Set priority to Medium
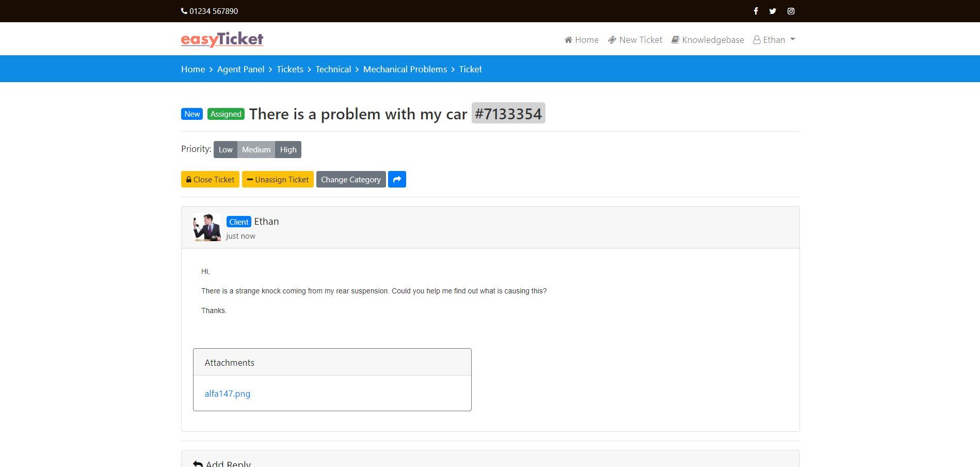This screenshot has height=467, width=980. pyautogui.click(x=256, y=149)
